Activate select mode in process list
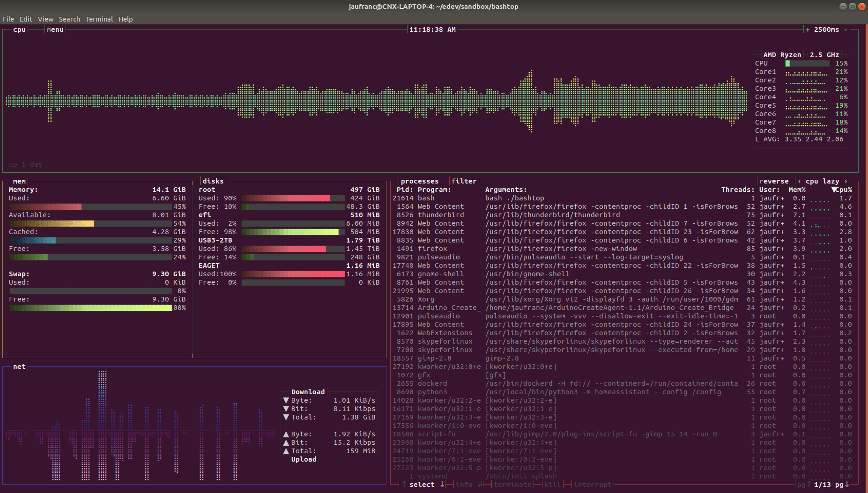This screenshot has width=868, height=493. point(423,485)
